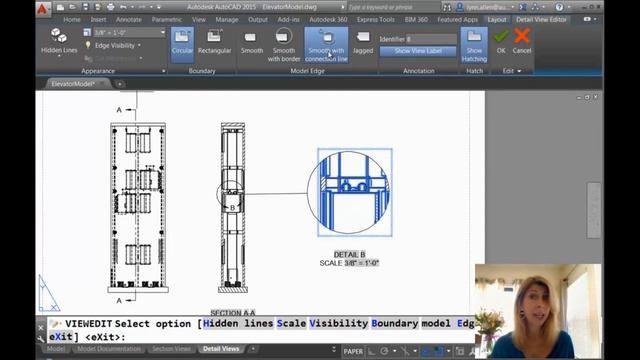This screenshot has width=640, height=360.
Task: Select the Rectangular boundary tool
Action: tap(214, 42)
